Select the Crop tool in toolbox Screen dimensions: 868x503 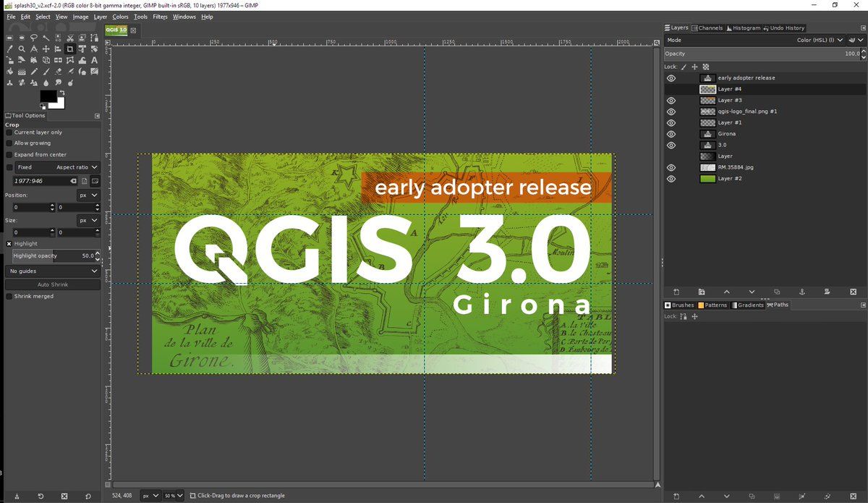click(x=70, y=49)
